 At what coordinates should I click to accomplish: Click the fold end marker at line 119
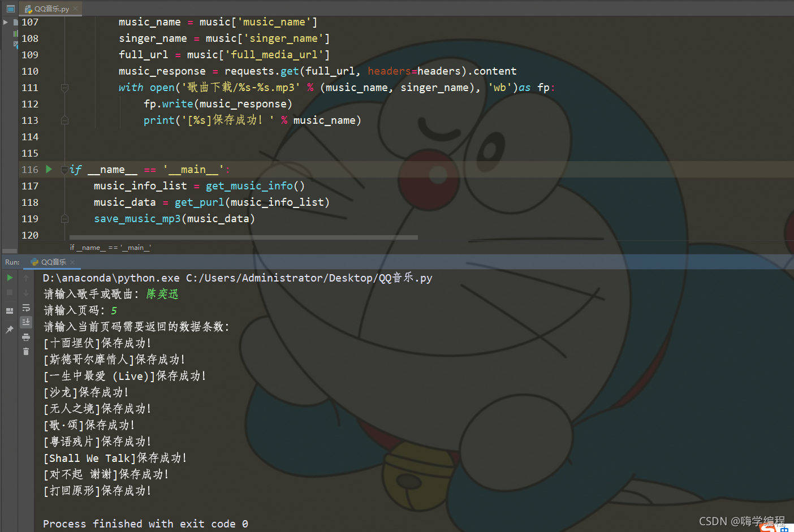(64, 219)
